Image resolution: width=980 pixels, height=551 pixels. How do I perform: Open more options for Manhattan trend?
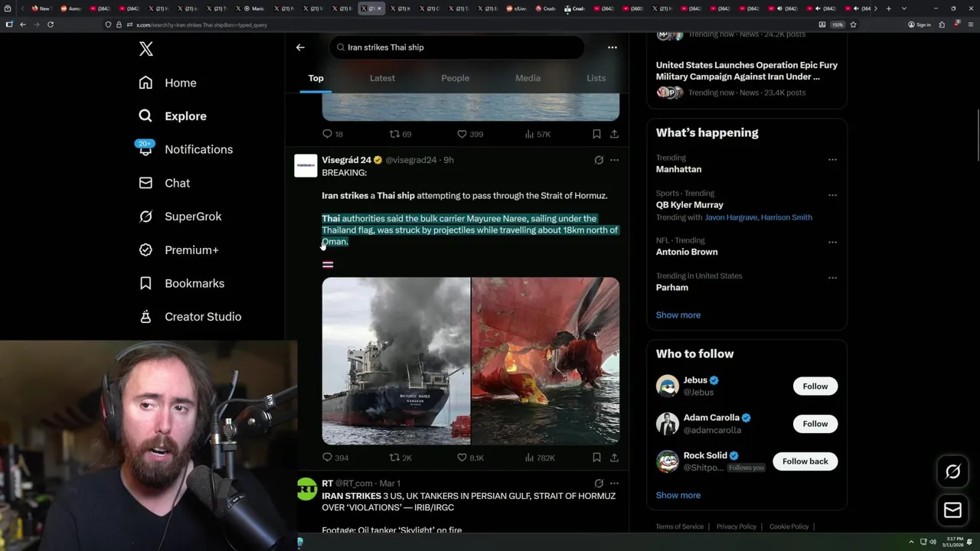coord(832,160)
